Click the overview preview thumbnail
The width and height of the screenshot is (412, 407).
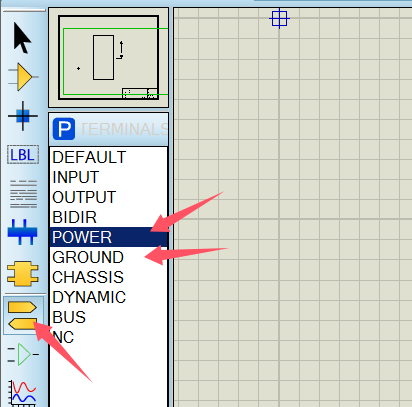pyautogui.click(x=109, y=57)
